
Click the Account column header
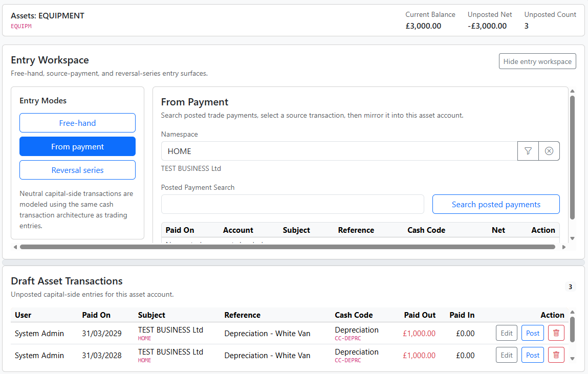(x=238, y=230)
